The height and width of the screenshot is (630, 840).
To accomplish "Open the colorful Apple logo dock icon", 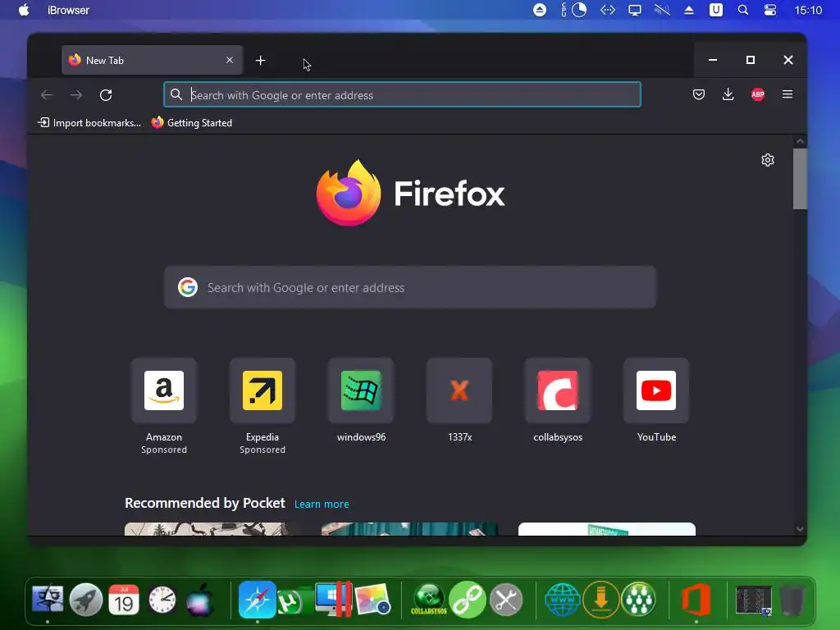I will click(x=200, y=600).
